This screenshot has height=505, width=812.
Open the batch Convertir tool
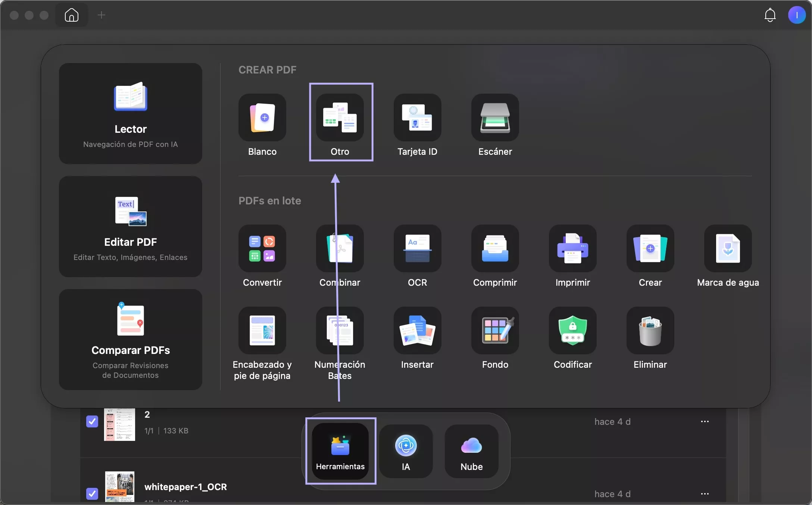coord(262,248)
